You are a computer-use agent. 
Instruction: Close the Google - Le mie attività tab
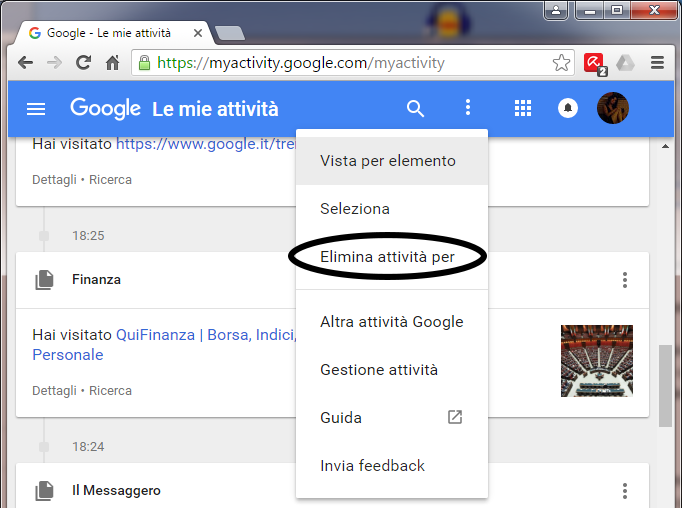[197, 33]
